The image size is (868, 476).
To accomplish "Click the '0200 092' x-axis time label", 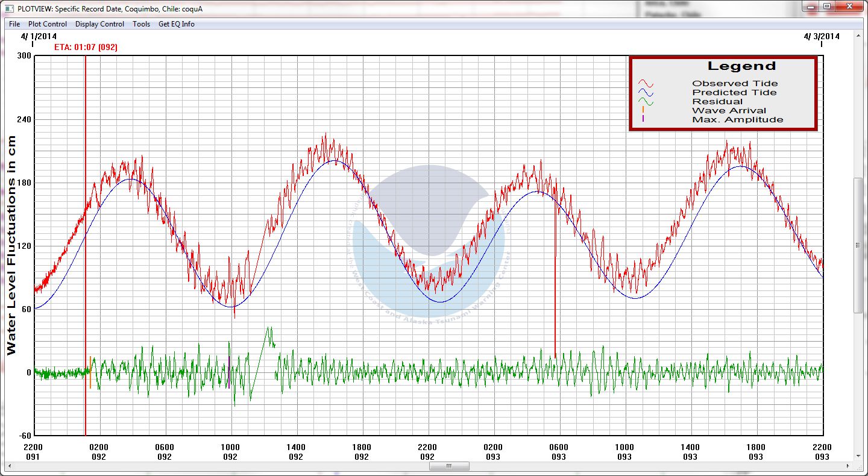I will point(99,452).
